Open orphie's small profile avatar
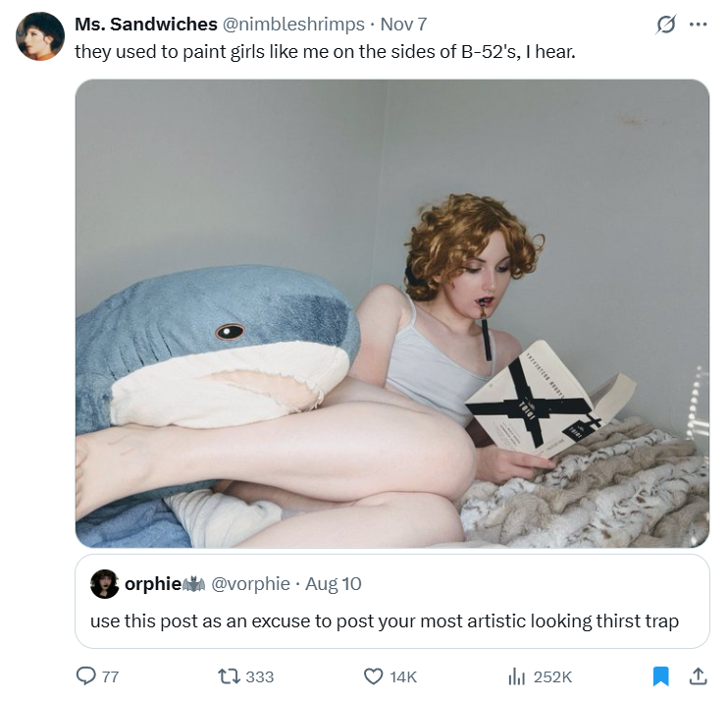The image size is (728, 701). (x=104, y=584)
